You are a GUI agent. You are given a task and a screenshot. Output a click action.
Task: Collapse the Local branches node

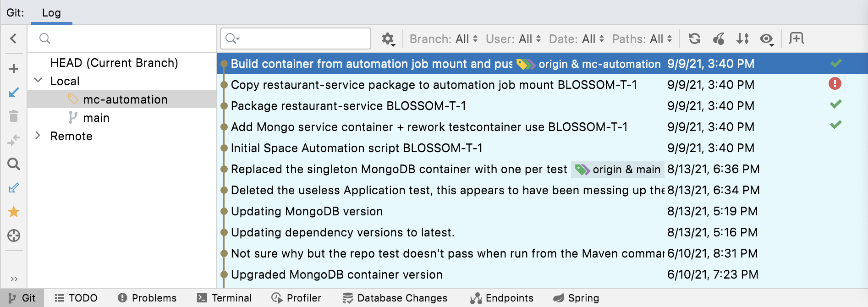point(38,81)
